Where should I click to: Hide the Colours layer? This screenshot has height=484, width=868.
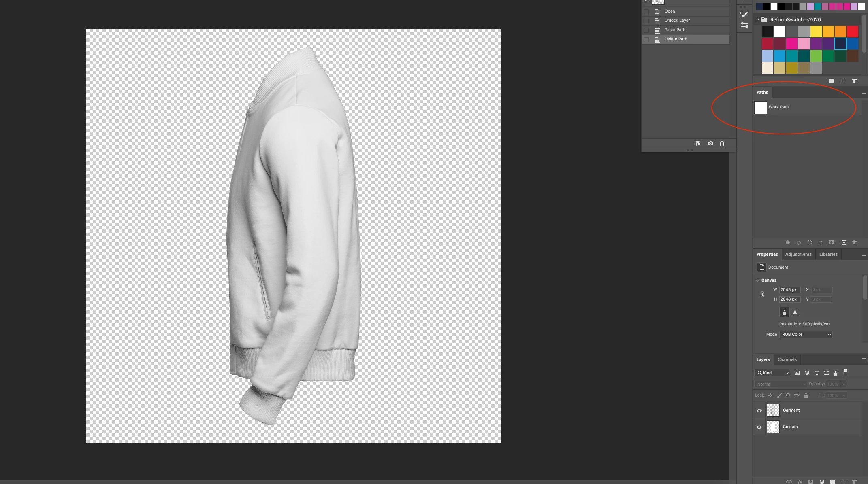click(759, 427)
